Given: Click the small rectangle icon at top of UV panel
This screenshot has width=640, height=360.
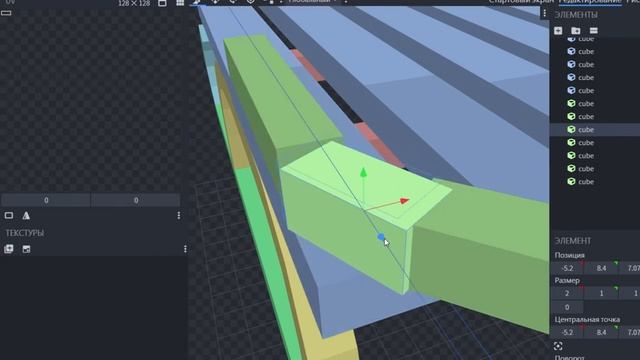Looking at the screenshot, I should pyautogui.click(x=6, y=13).
